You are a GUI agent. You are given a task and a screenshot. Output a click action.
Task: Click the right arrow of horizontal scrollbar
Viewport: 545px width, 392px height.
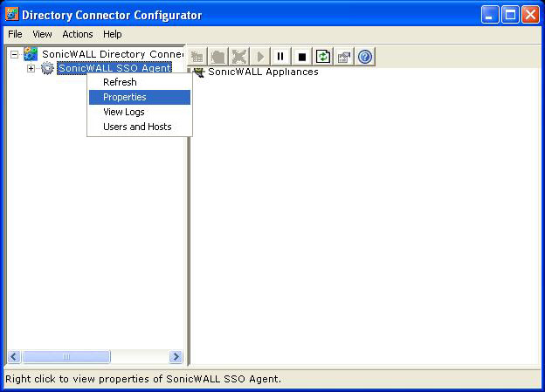pos(176,356)
